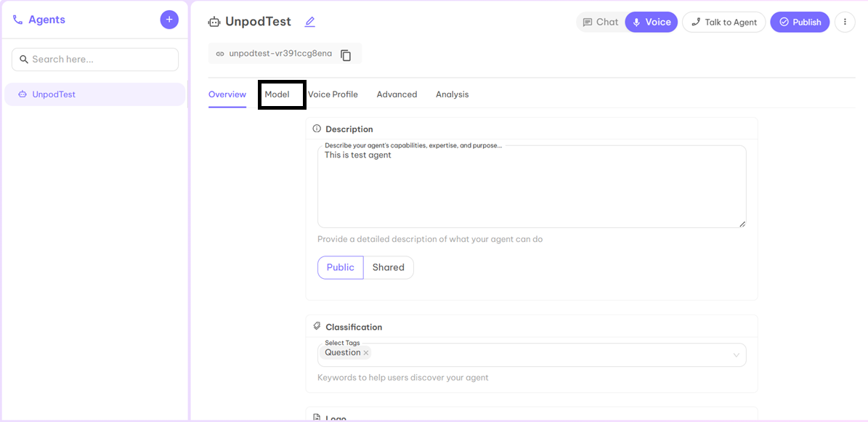Click into the Description text area

pos(532,187)
